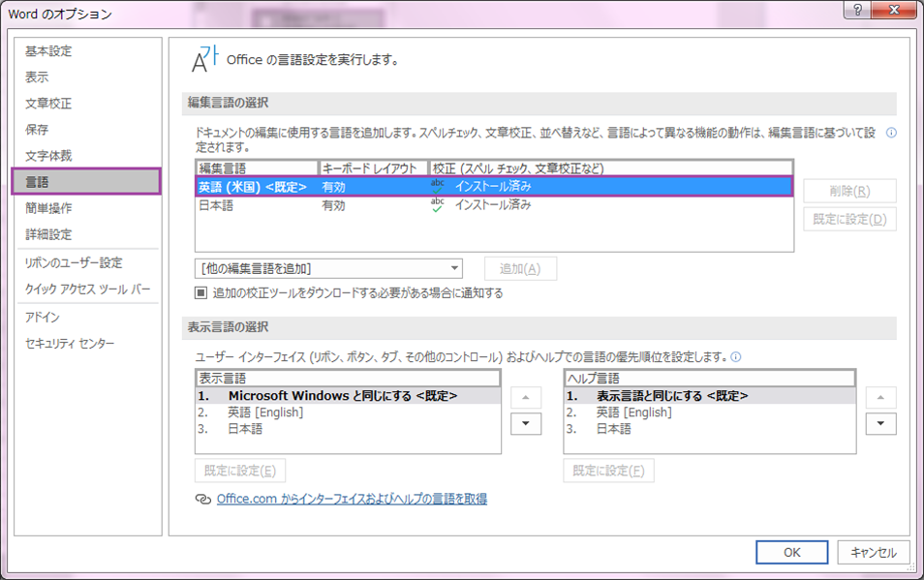Click the キャンセル button
Screen dimensions: 924x580
(x=874, y=552)
